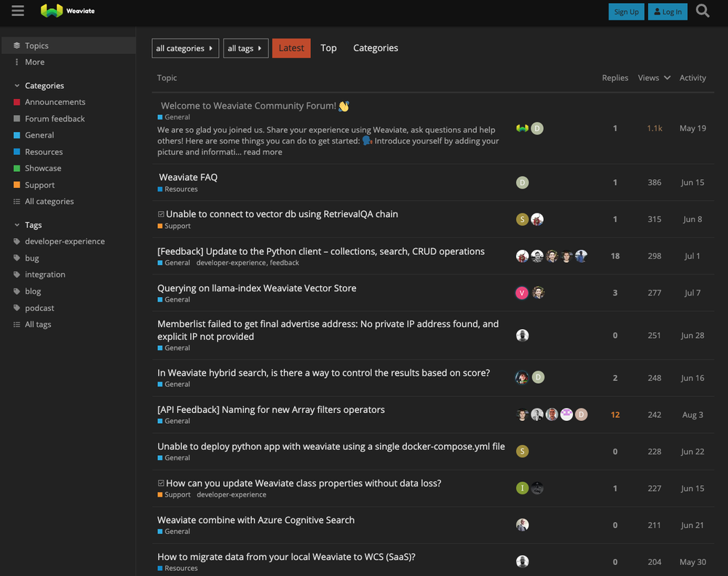
Task: Click the 1.1k views count on Welcome topic
Action: pyautogui.click(x=654, y=128)
